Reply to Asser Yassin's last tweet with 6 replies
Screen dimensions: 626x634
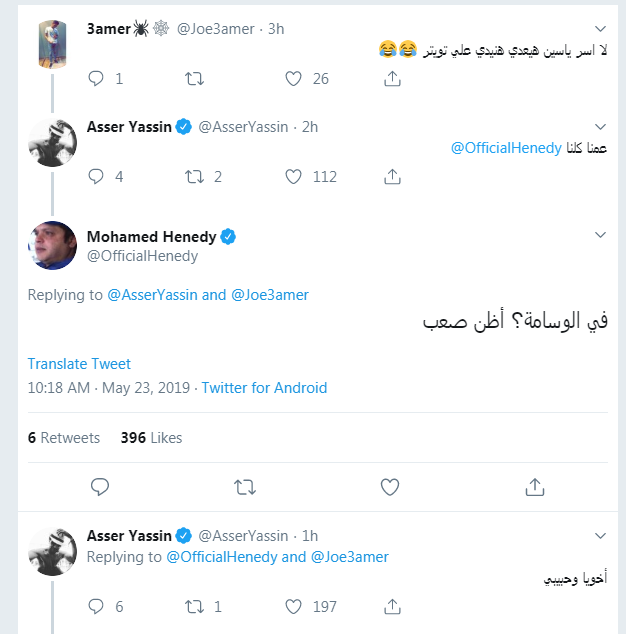97,606
